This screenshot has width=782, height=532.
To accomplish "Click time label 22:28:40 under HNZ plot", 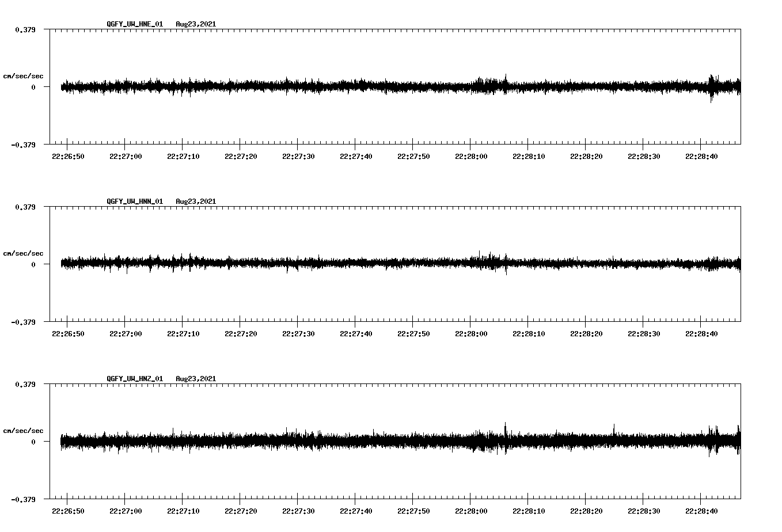I will point(701,511).
